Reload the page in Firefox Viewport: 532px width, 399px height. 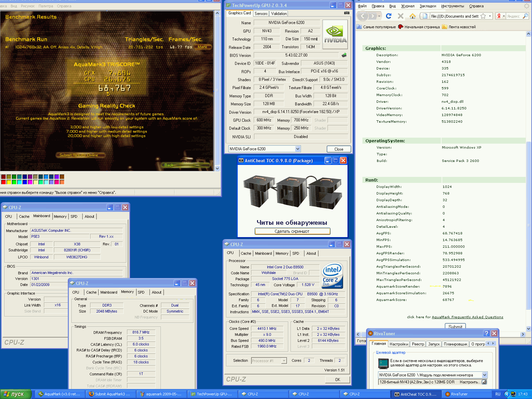(x=389, y=16)
